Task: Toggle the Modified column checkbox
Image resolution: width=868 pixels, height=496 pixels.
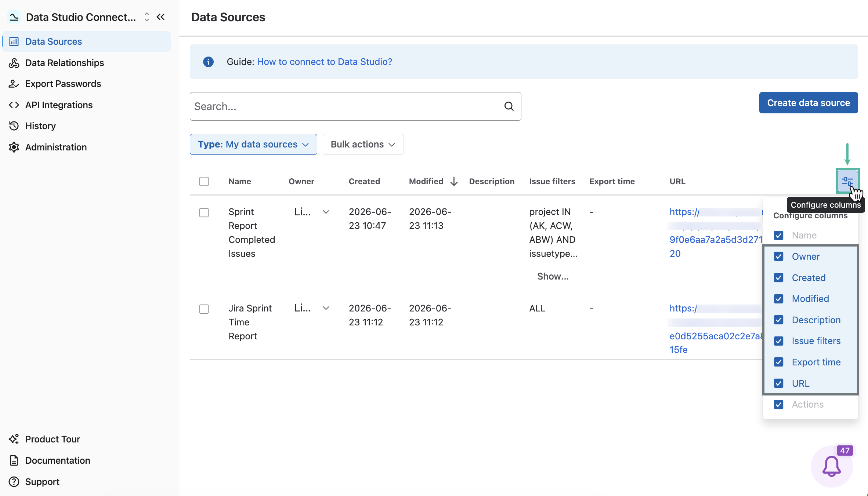Action: tap(779, 299)
